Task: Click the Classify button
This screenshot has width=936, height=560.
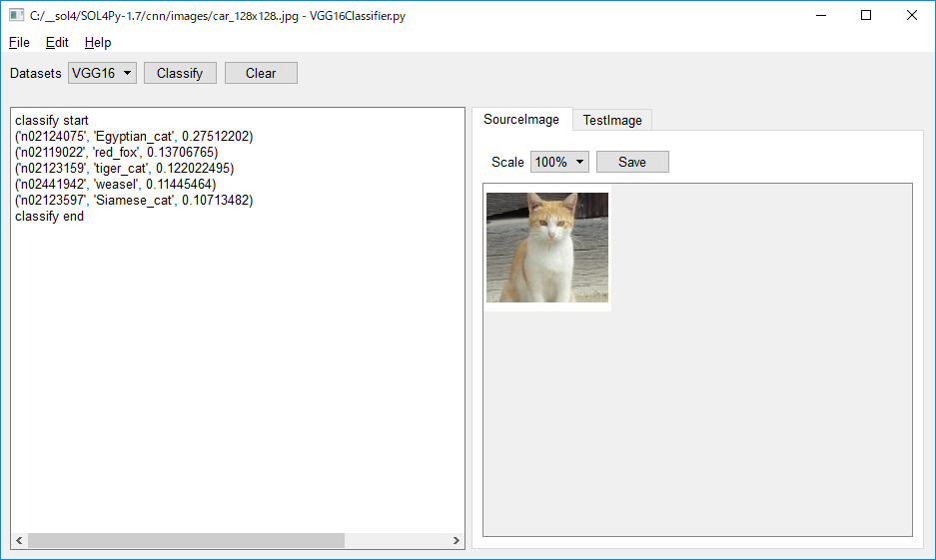Action: coord(180,73)
